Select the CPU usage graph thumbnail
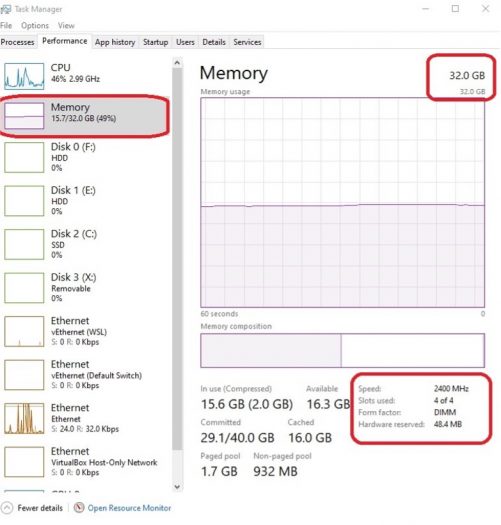The width and height of the screenshot is (501, 525). (24, 76)
